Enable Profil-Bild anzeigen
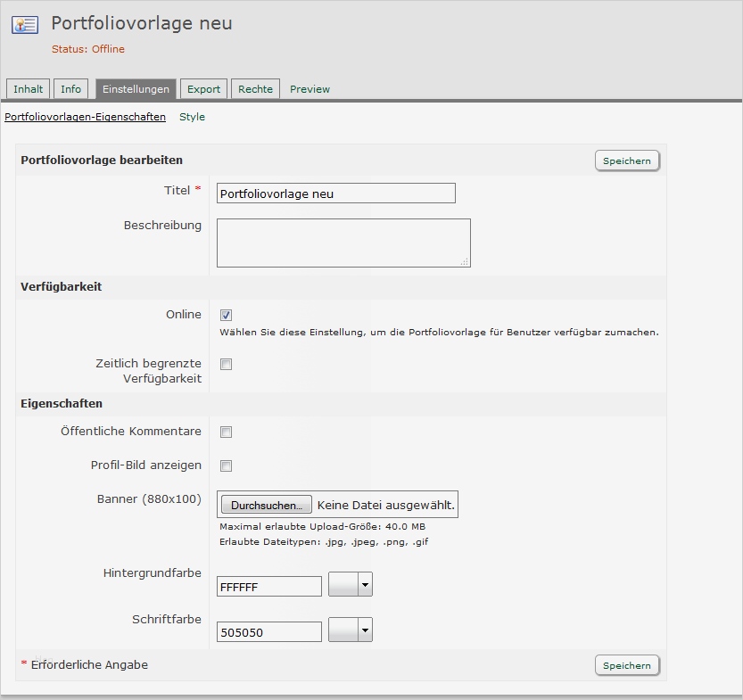This screenshot has width=743, height=700. [x=226, y=465]
